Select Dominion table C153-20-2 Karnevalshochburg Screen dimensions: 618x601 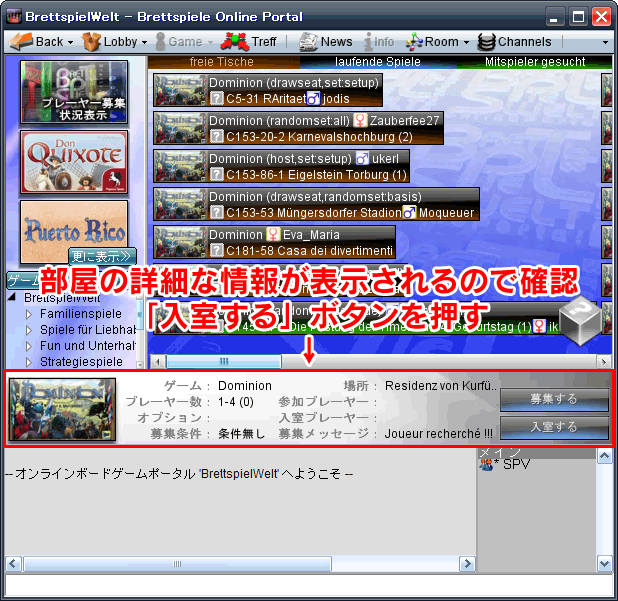pyautogui.click(x=298, y=128)
